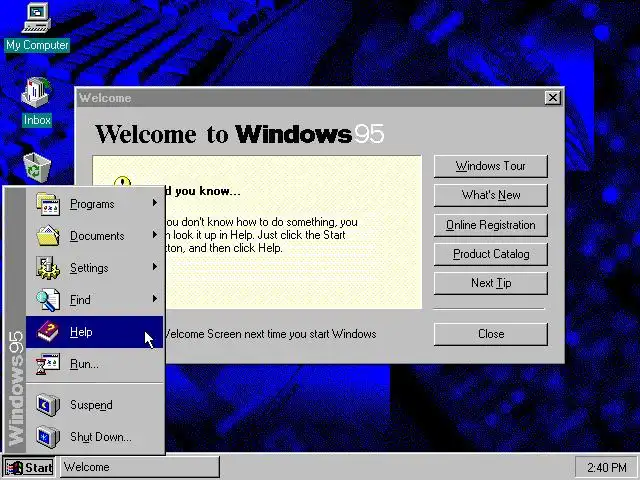
Task: Click the Start button on taskbar
Action: click(29, 467)
